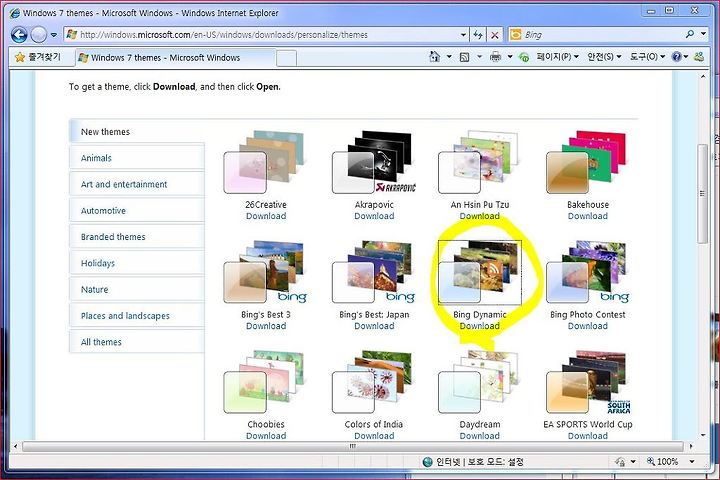Viewport: 720px width, 480px height.
Task: Expand the Print options dropdown arrow
Action: point(510,56)
